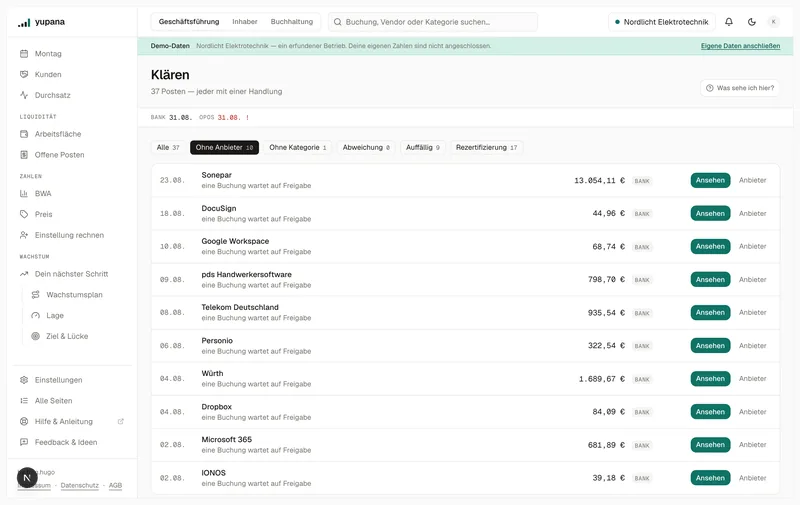The image size is (800, 505).
Task: Select the Auffällig filter chip
Action: (x=422, y=147)
